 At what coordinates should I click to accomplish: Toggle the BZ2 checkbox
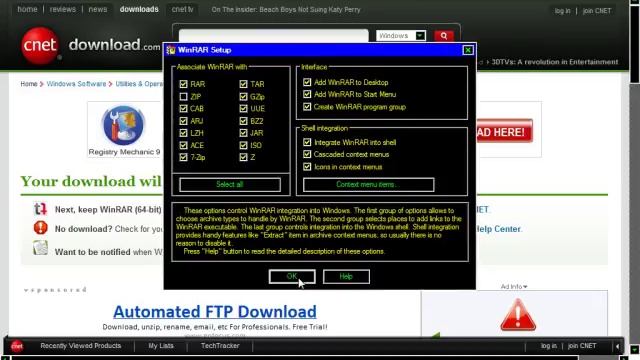[x=244, y=121]
